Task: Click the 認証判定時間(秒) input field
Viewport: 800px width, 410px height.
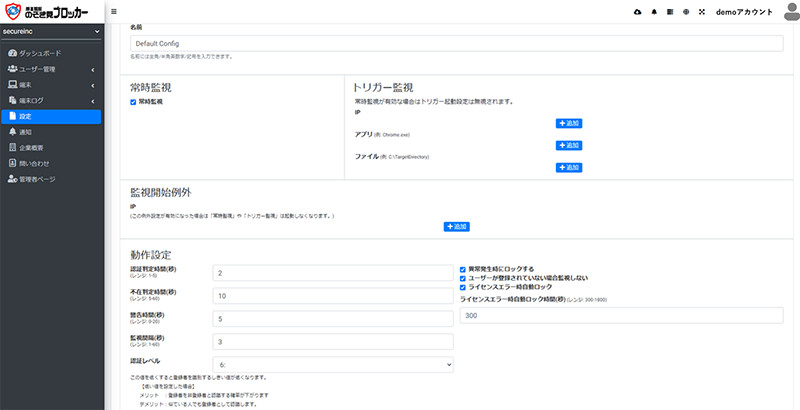Action: click(333, 273)
